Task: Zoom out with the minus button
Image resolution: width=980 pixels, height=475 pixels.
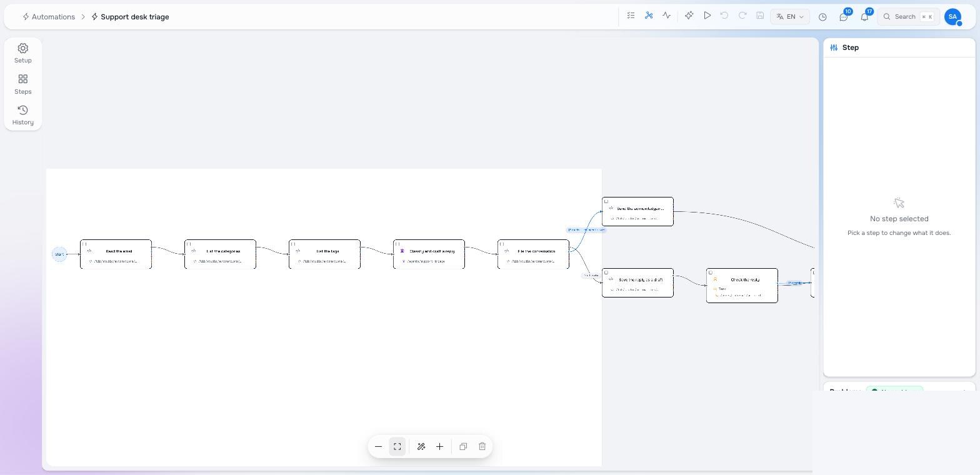Action: pos(379,446)
